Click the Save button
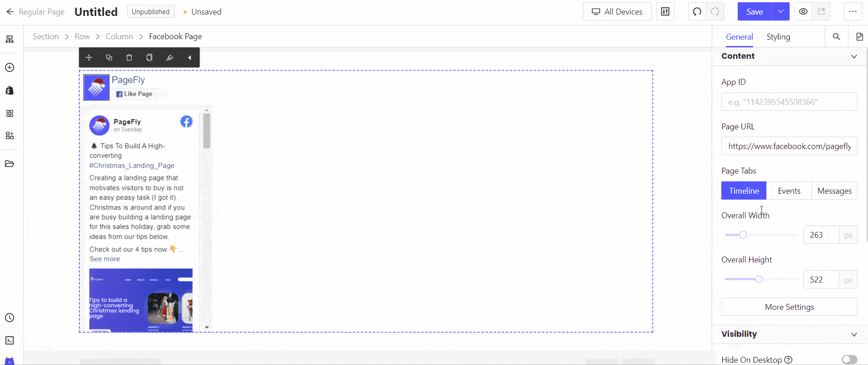This screenshot has width=868, height=365. click(x=755, y=12)
